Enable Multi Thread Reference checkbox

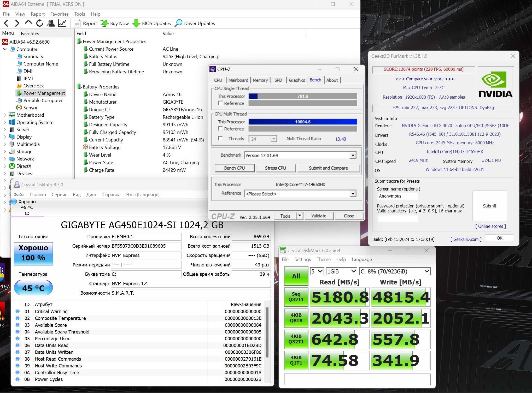click(220, 128)
